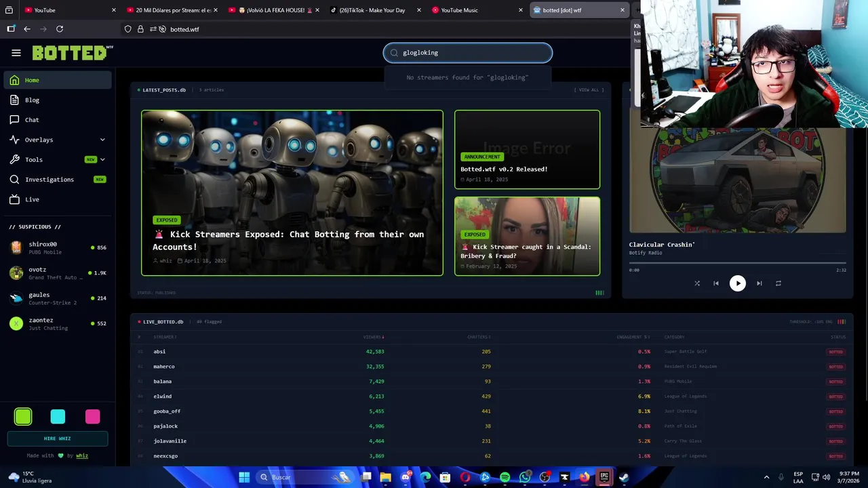Open the hamburger menu next to Botted logo

pos(16,53)
